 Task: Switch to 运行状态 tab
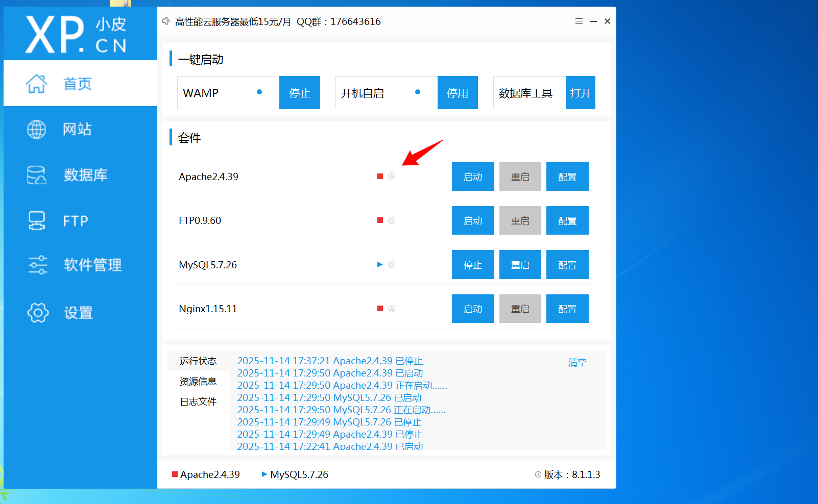click(198, 361)
